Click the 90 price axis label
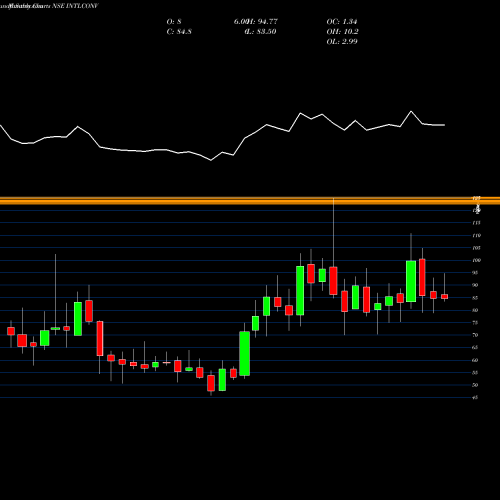 pos(475,285)
